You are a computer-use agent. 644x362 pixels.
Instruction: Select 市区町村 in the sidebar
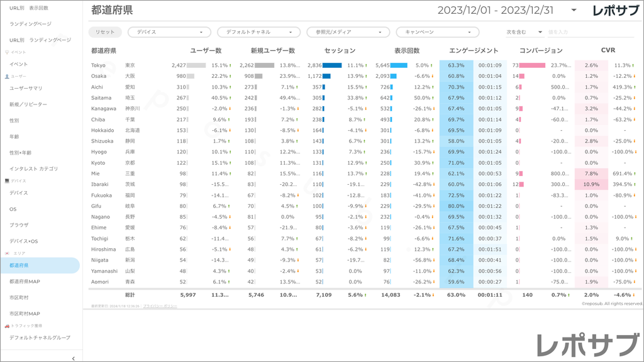point(19,297)
